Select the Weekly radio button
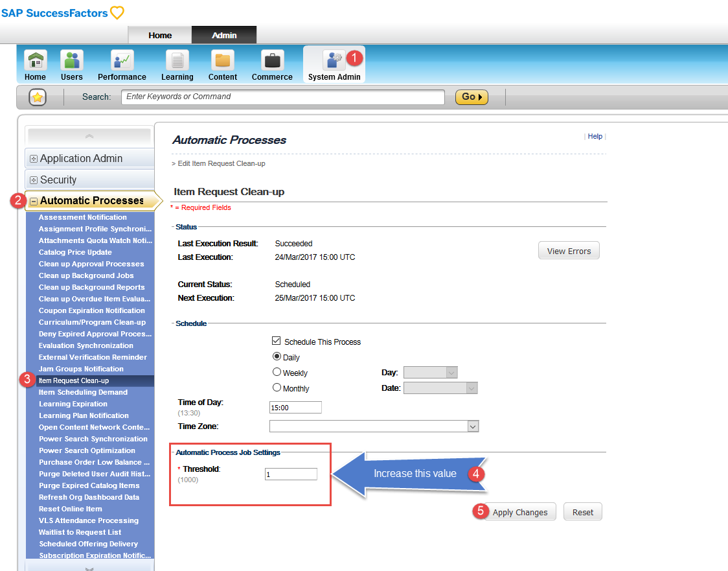The image size is (728, 571). tap(277, 372)
